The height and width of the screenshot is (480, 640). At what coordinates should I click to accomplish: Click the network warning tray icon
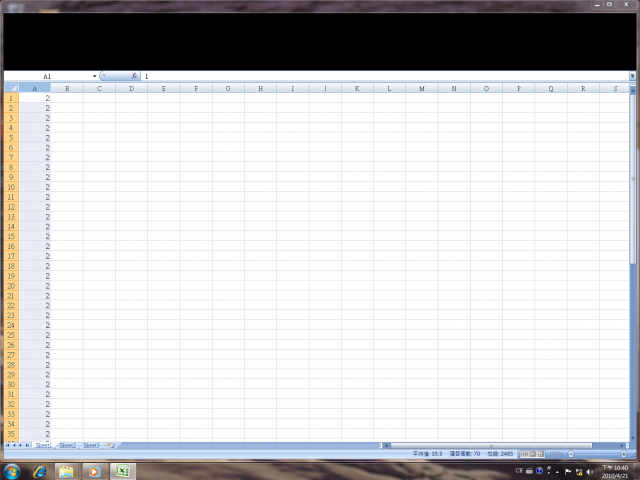pos(579,472)
